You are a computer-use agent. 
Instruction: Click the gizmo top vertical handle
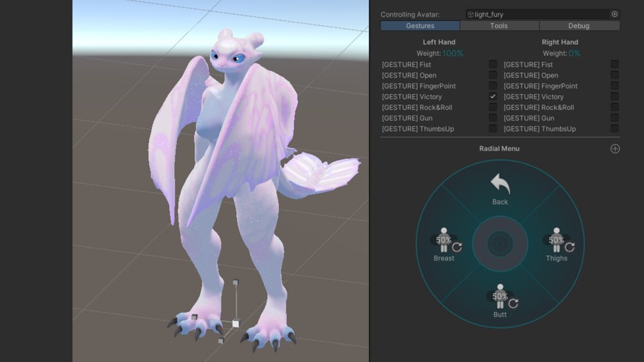[x=236, y=282]
